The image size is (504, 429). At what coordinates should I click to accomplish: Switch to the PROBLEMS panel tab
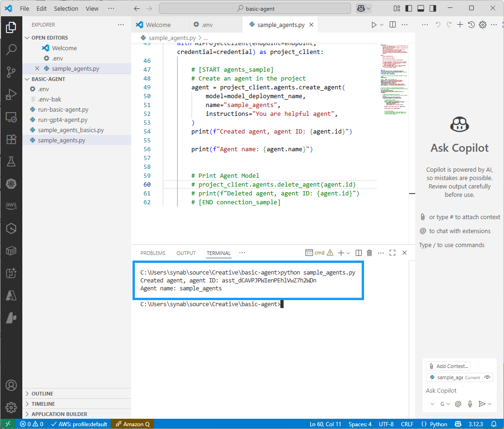point(153,253)
